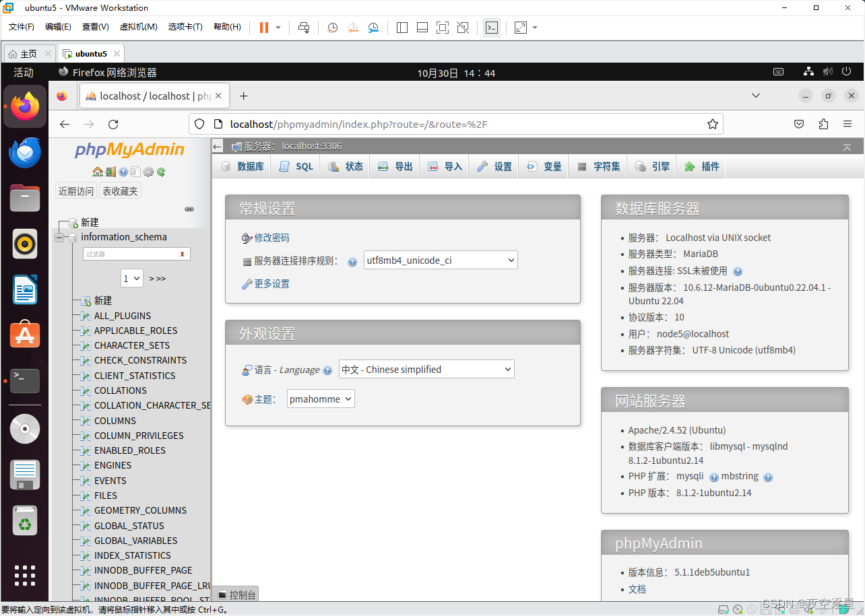Click the 修改密码 change password link
Image resolution: width=865 pixels, height=616 pixels.
[x=272, y=237]
